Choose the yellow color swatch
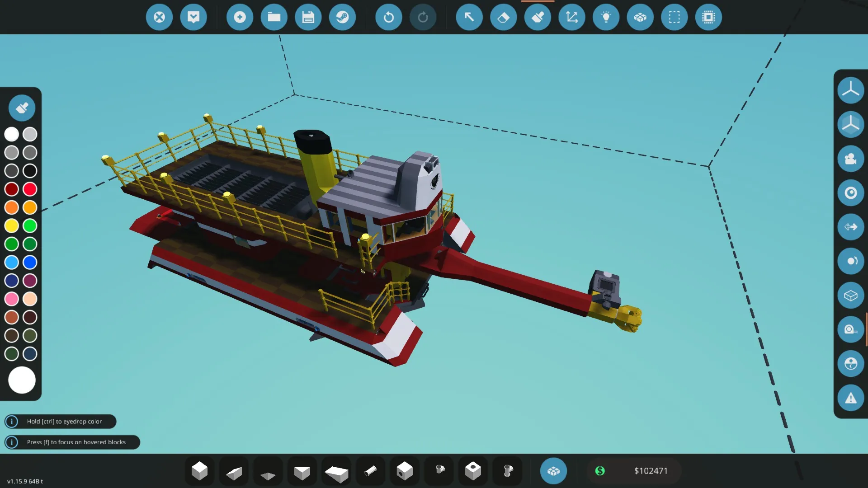 coord(12,225)
